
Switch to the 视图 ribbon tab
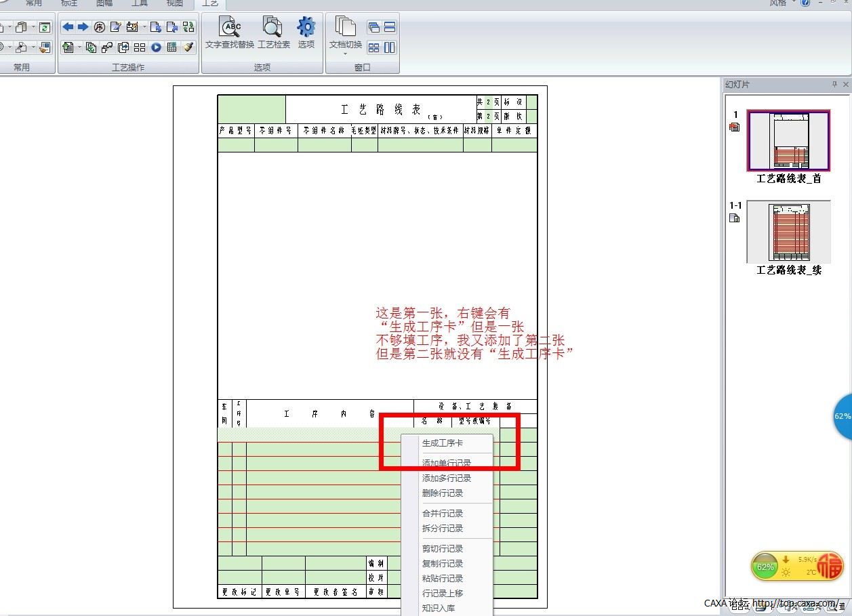(x=174, y=3)
